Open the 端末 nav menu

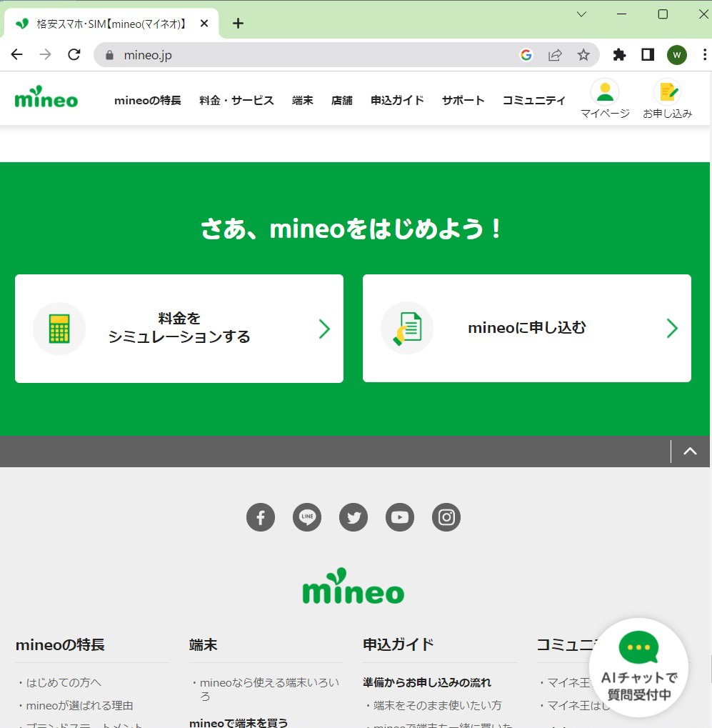point(303,100)
